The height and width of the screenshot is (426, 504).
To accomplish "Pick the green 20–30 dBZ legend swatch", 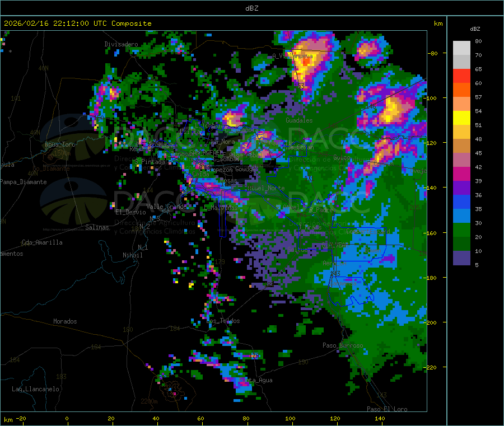I will [x=461, y=230].
